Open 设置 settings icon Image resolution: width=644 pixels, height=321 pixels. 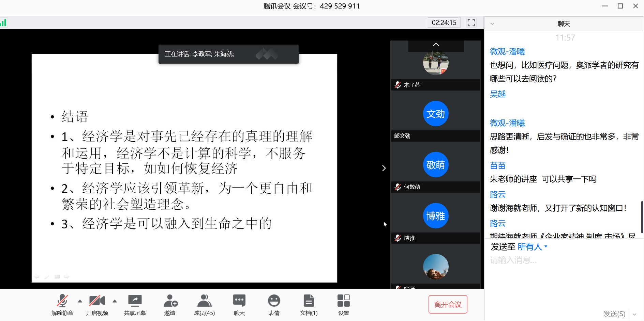[343, 304]
